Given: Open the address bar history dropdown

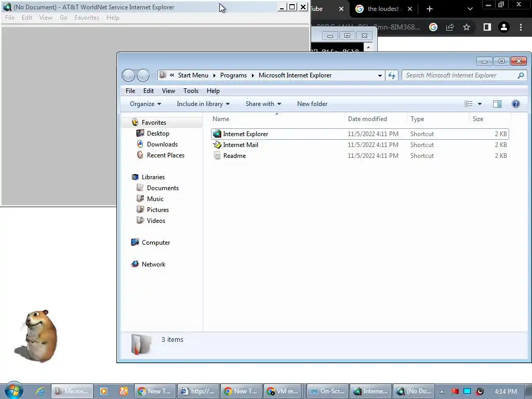Looking at the screenshot, I should (x=380, y=75).
